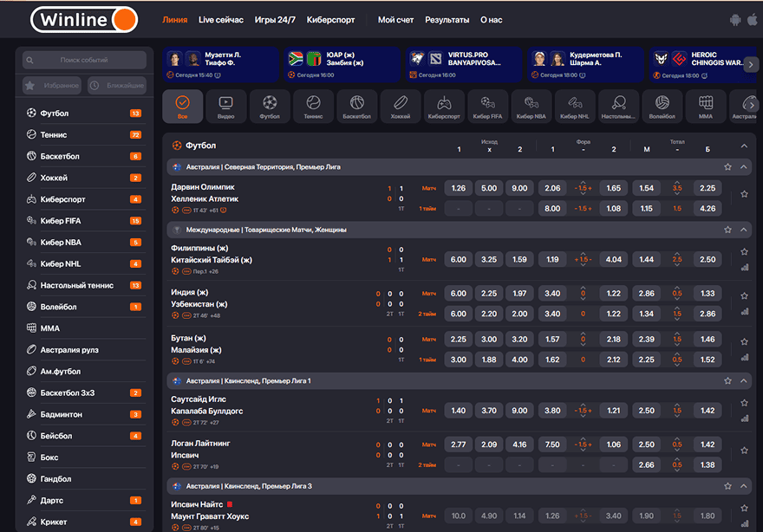Collapse Товарищеские Матчи Женщины league

click(x=744, y=230)
